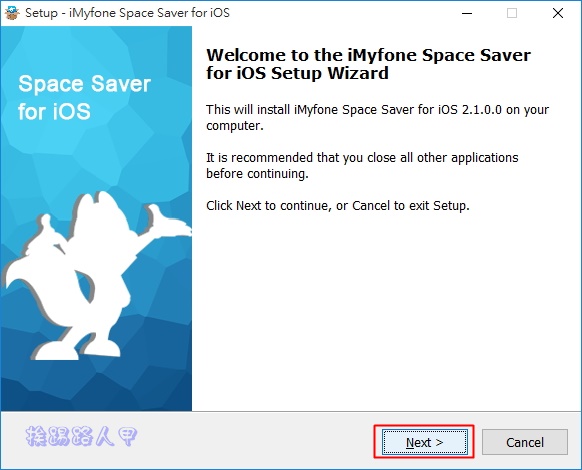Close the setup window
Viewport: 582px width, 470px height.
(x=558, y=13)
